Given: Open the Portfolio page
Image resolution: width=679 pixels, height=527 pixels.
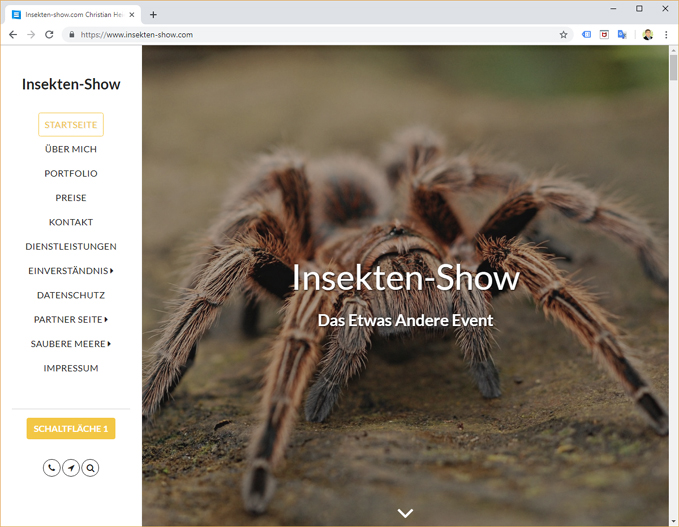Looking at the screenshot, I should [x=71, y=173].
